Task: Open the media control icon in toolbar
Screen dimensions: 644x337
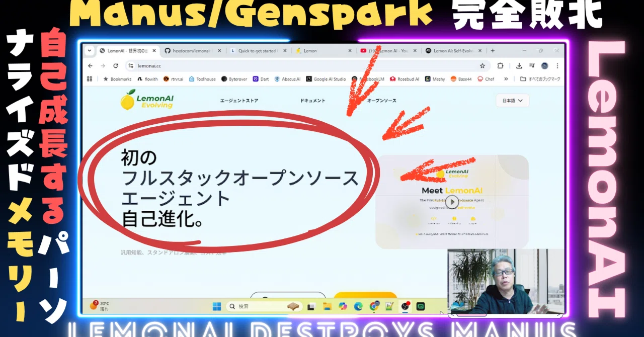Action: pos(532,66)
